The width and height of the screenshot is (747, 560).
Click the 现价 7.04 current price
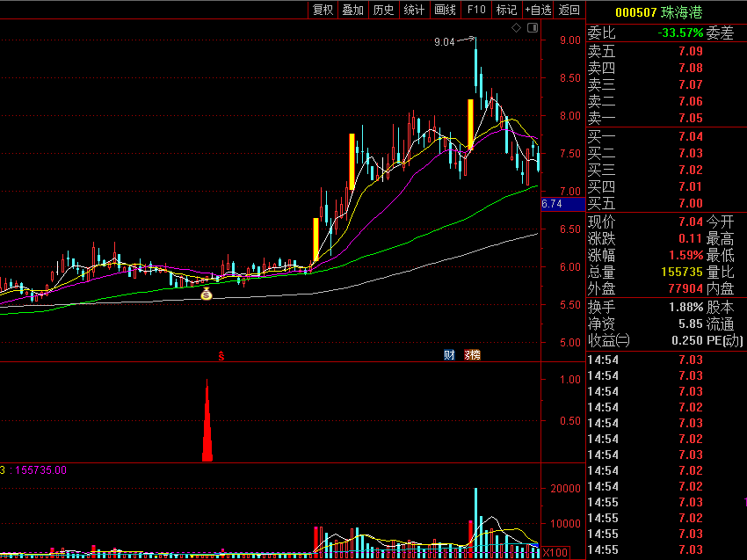(x=691, y=222)
